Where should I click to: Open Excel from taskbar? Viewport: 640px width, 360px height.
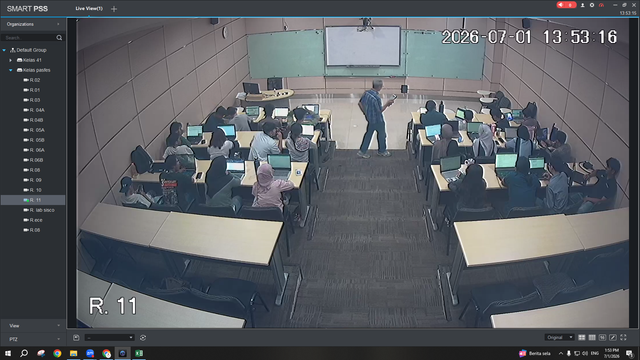pyautogui.click(x=139, y=353)
